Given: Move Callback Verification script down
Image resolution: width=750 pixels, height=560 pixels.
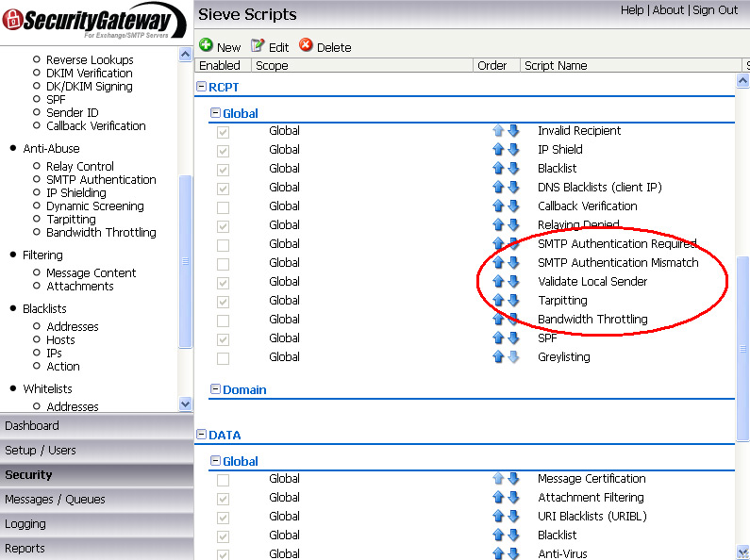Looking at the screenshot, I should (x=513, y=206).
